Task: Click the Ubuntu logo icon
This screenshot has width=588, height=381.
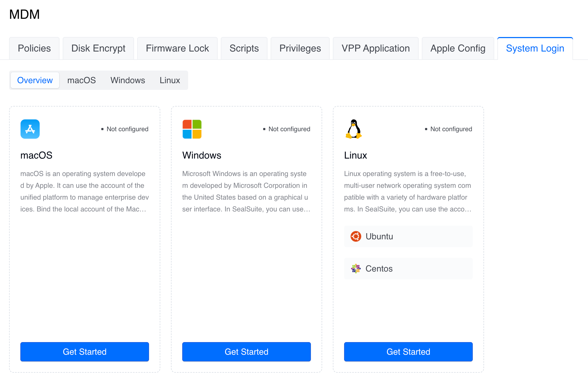Action: (x=356, y=236)
